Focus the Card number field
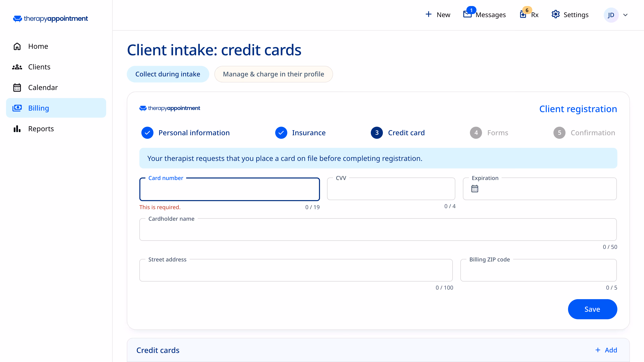The image size is (644, 362). [229, 189]
